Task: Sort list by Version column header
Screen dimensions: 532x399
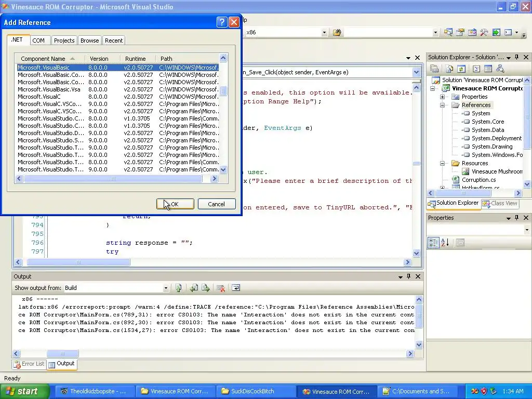Action: coord(103,59)
